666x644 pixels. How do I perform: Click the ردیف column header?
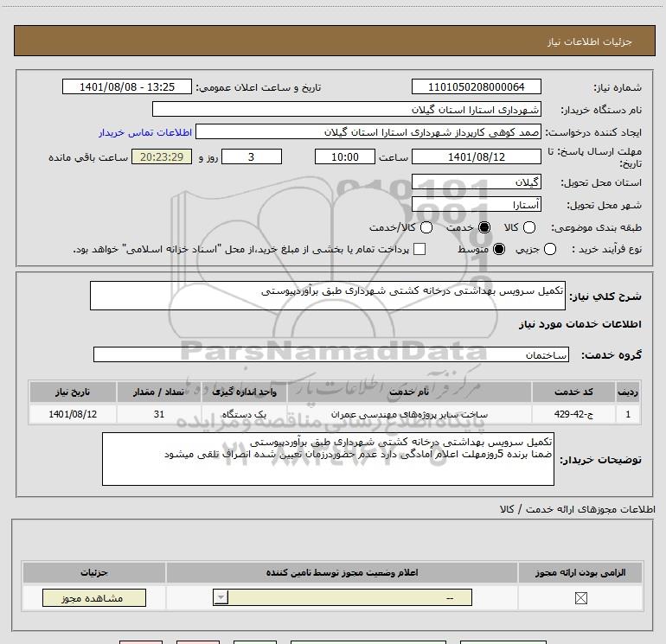(x=628, y=392)
